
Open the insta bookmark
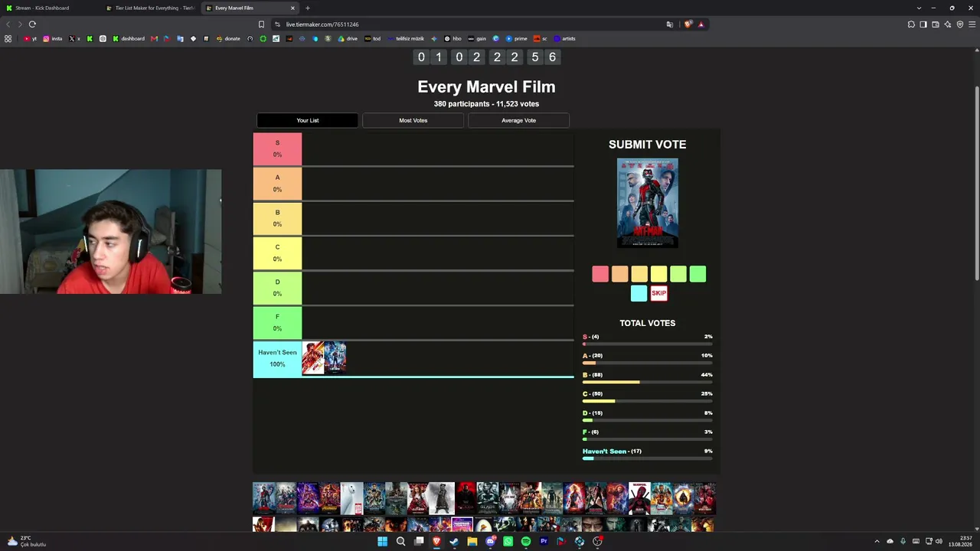click(x=53, y=38)
